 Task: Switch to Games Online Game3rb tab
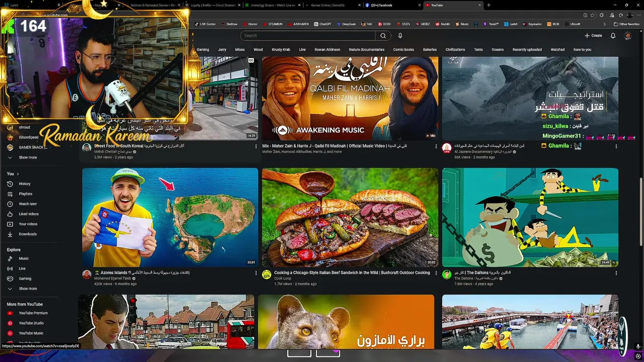332,5
